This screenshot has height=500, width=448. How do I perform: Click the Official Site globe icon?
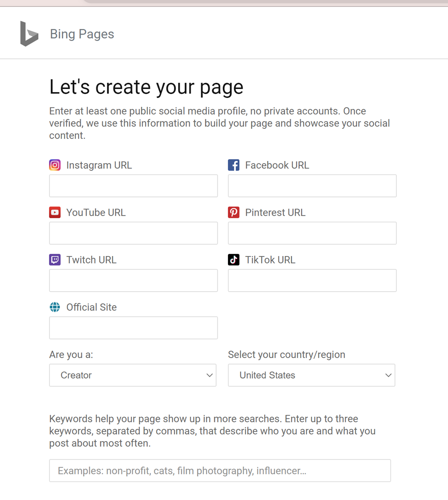(x=55, y=307)
